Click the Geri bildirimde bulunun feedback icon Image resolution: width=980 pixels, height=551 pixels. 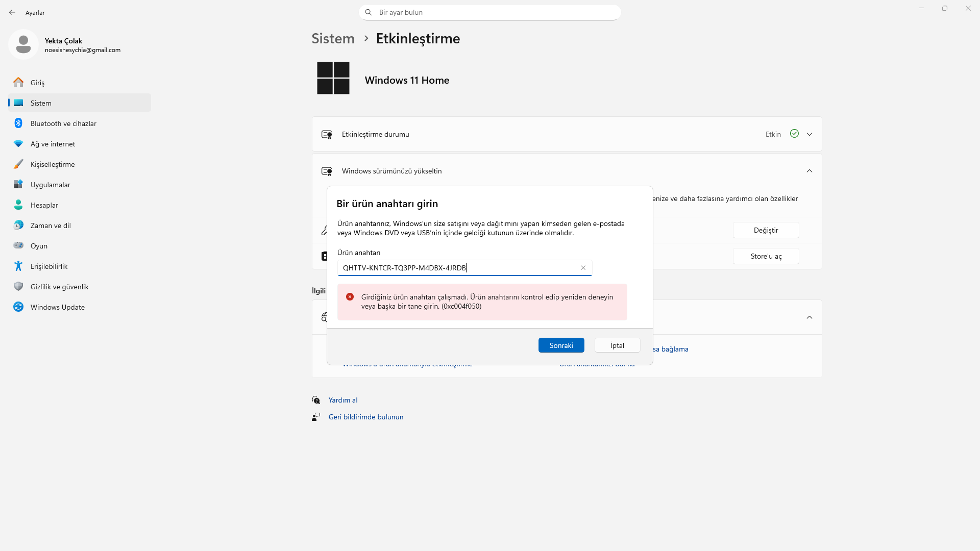[316, 417]
